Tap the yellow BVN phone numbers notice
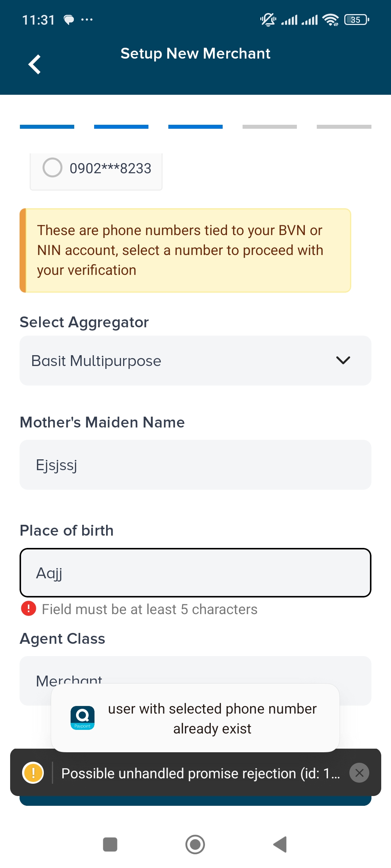 (185, 250)
